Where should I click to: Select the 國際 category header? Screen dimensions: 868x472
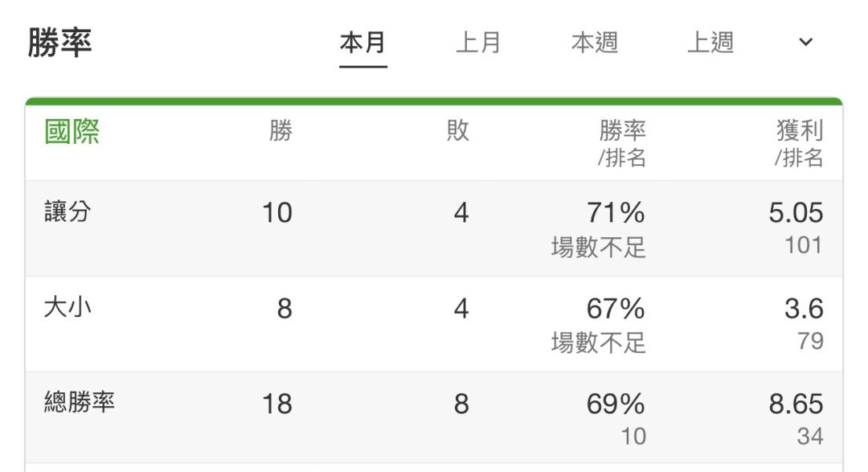pos(72,132)
